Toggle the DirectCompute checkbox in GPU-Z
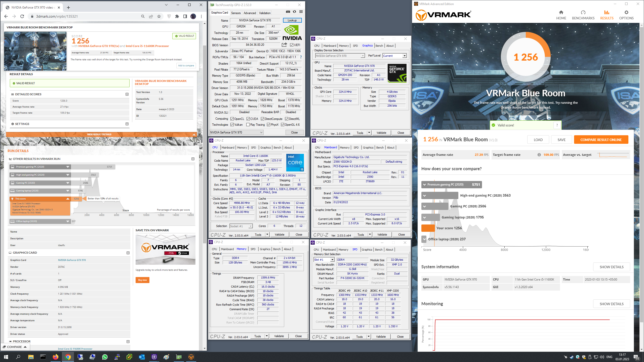The image size is (644, 362). pyautogui.click(x=262, y=119)
